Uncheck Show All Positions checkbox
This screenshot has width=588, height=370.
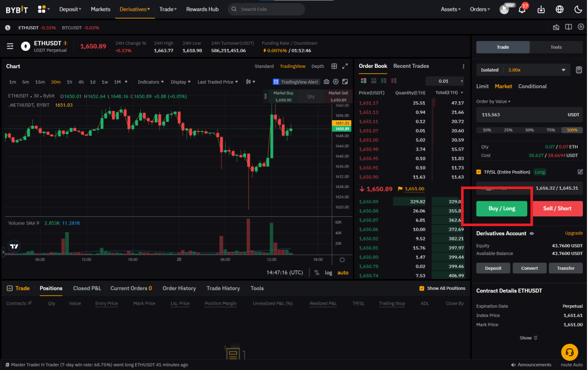[x=422, y=288]
